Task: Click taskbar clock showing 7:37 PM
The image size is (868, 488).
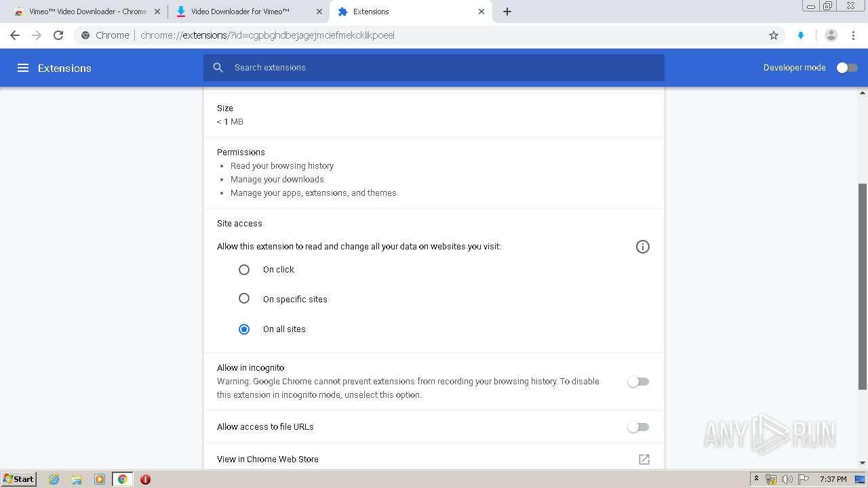Action: tap(833, 479)
